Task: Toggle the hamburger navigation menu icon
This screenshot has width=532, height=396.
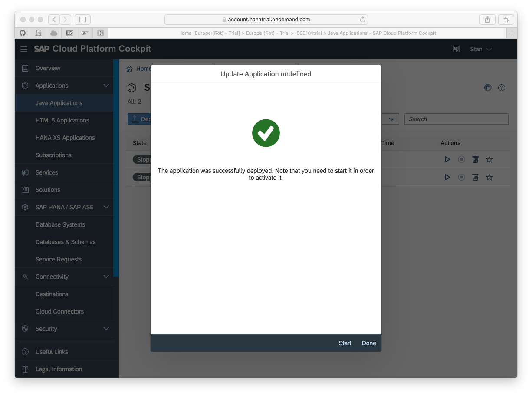Action: pos(24,49)
